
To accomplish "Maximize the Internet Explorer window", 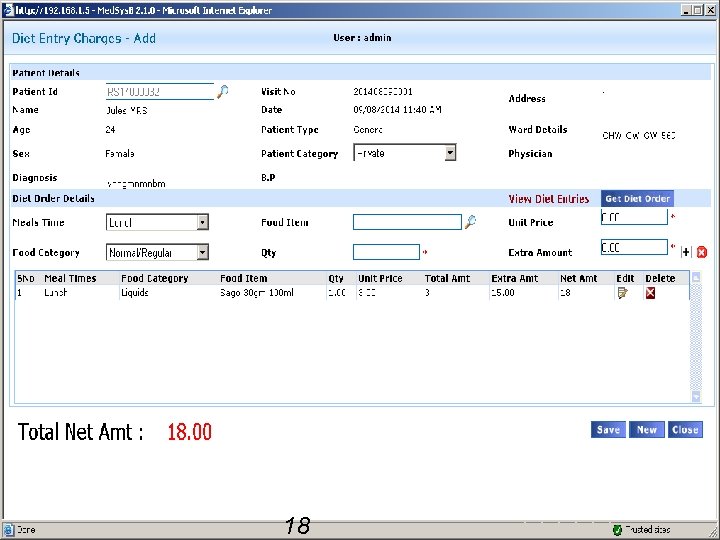I will tap(698, 10).
